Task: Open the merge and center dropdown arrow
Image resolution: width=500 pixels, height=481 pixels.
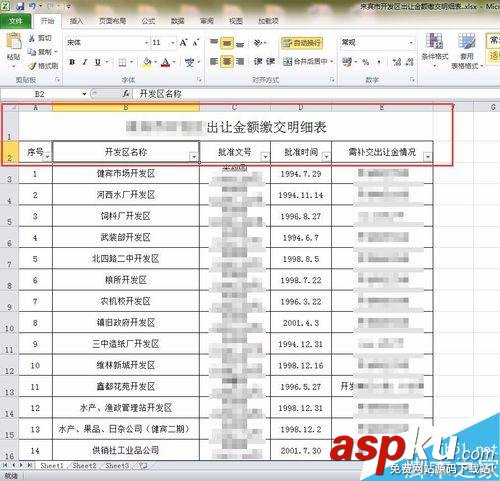Action: point(332,62)
